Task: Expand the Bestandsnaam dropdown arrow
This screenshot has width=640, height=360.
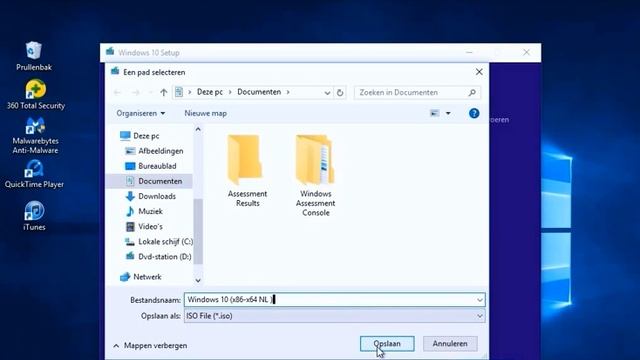Action: point(480,300)
